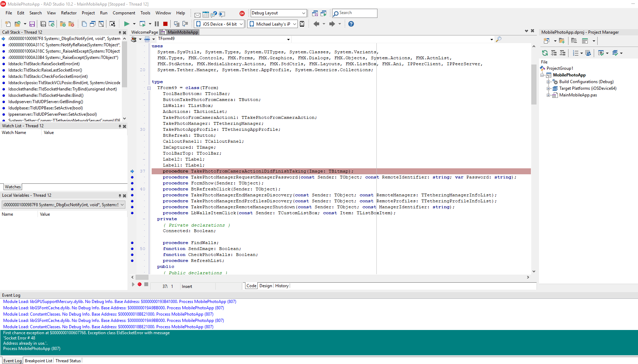Image resolution: width=638 pixels, height=364 pixels.
Task: Open the Refactor menu
Action: (x=68, y=13)
